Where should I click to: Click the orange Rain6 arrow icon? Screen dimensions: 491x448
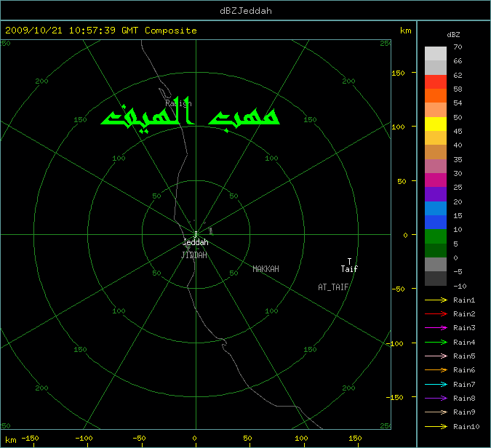[436, 370]
